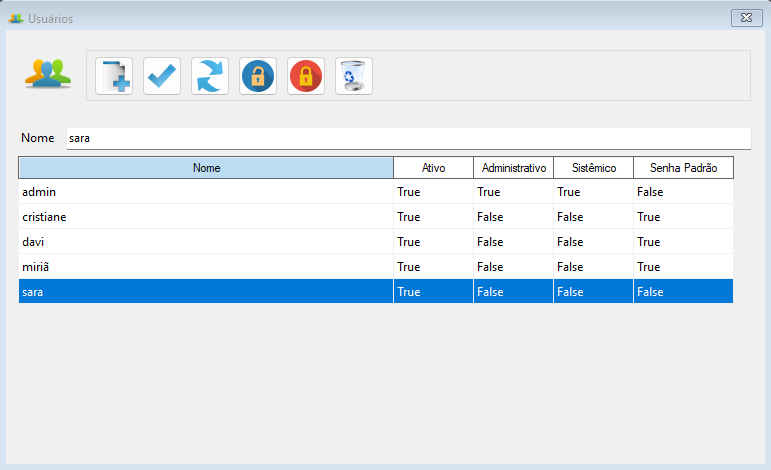Click the Usuários title bar icon

15,19
